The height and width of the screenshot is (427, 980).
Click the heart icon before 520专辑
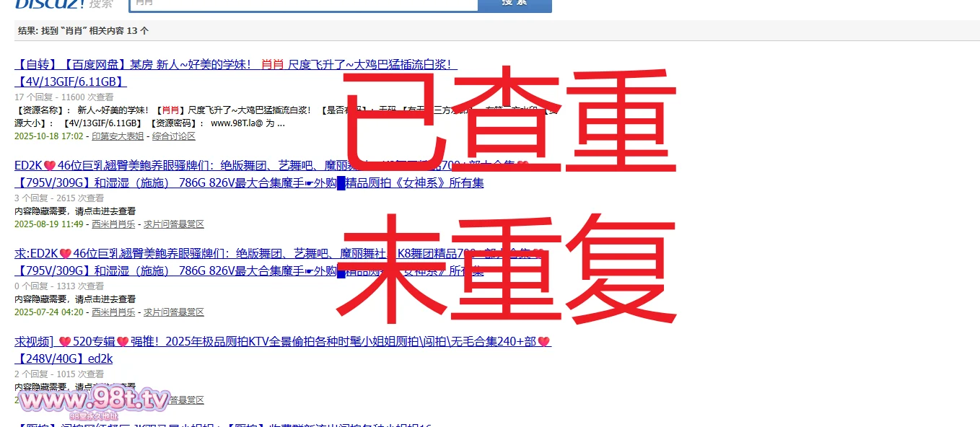(65, 342)
